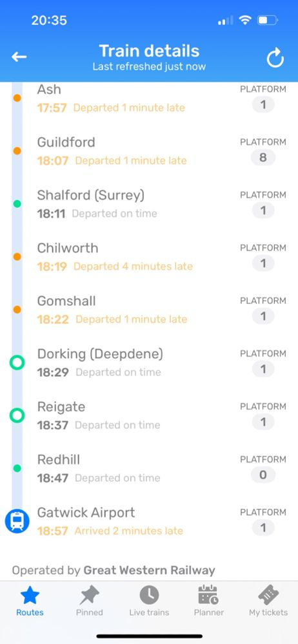Viewport: 298px width, 644px height.
Task: Tap the blue train icon at Gatwick Airport
Action: pos(17,521)
